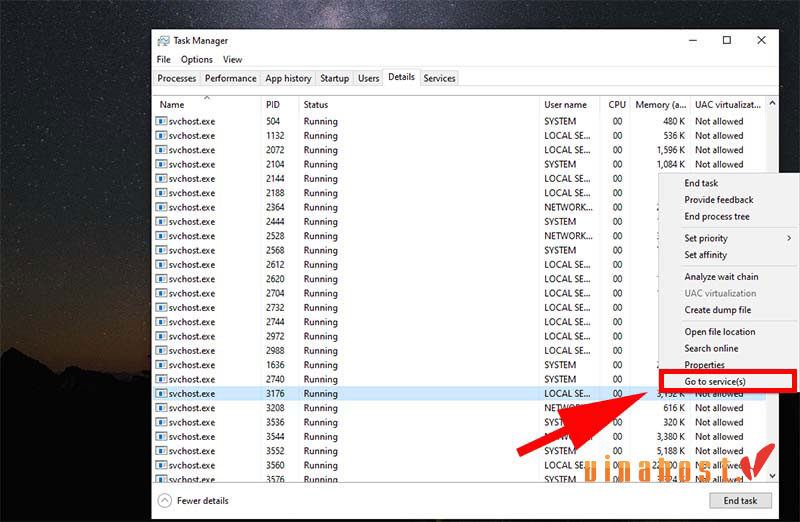
Task: Click the scrollbar up arrow
Action: click(x=772, y=104)
